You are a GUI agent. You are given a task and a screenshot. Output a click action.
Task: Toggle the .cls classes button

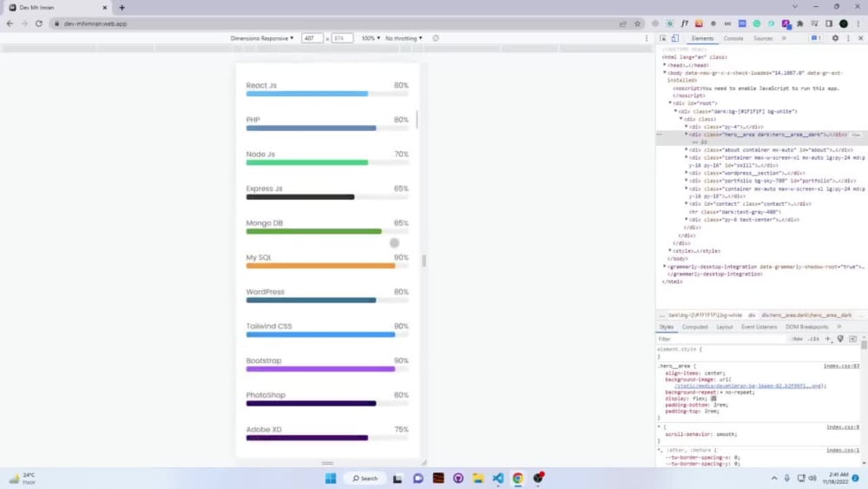[x=814, y=339]
